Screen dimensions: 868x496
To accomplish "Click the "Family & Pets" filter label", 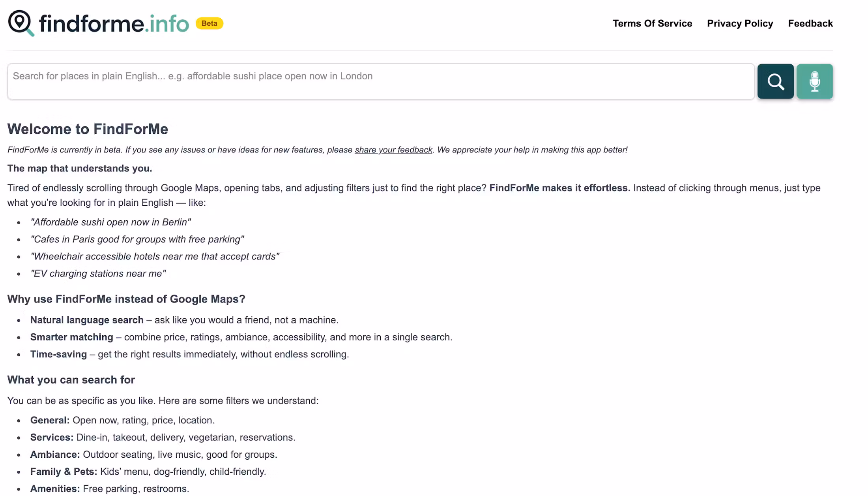I will [64, 472].
